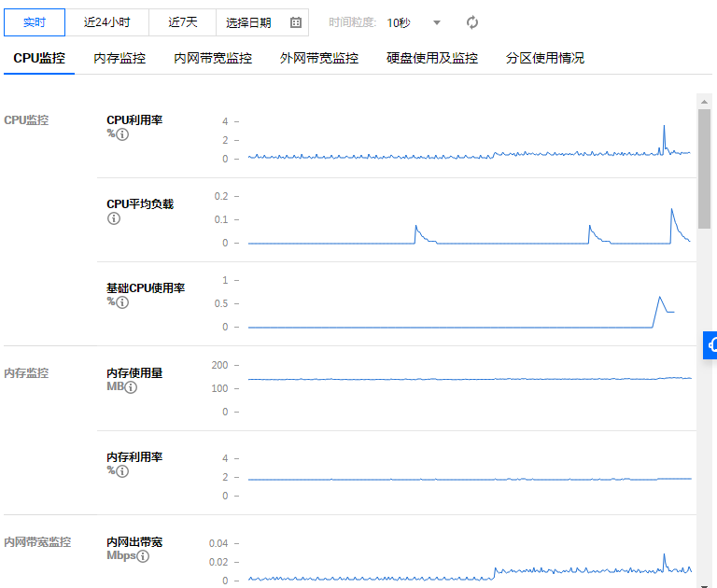Click the info icon under CPU利用率
Viewport: 717px width, 588px height.
tap(122, 134)
